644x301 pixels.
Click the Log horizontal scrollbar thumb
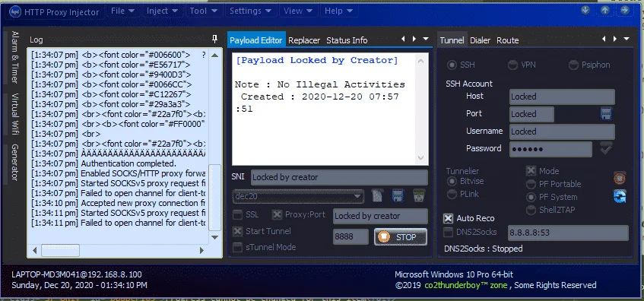pyautogui.click(x=60, y=250)
